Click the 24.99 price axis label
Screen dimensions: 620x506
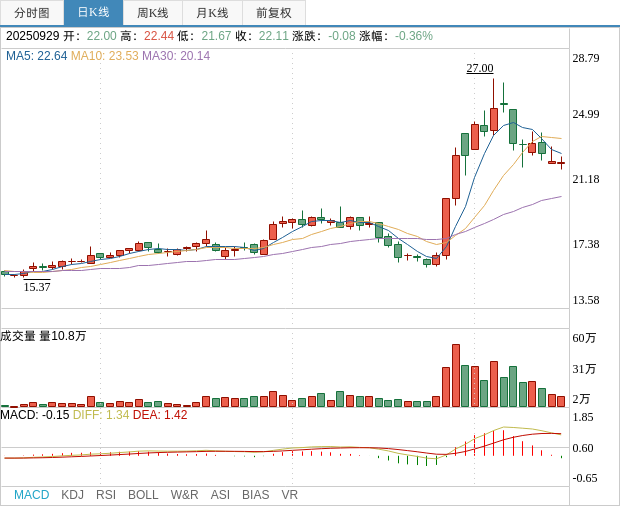pyautogui.click(x=586, y=114)
